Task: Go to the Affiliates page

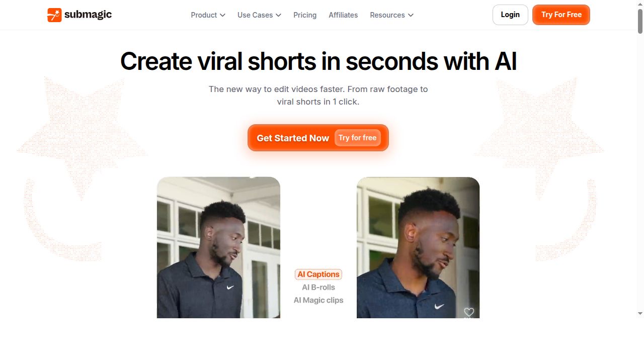Action: tap(343, 15)
